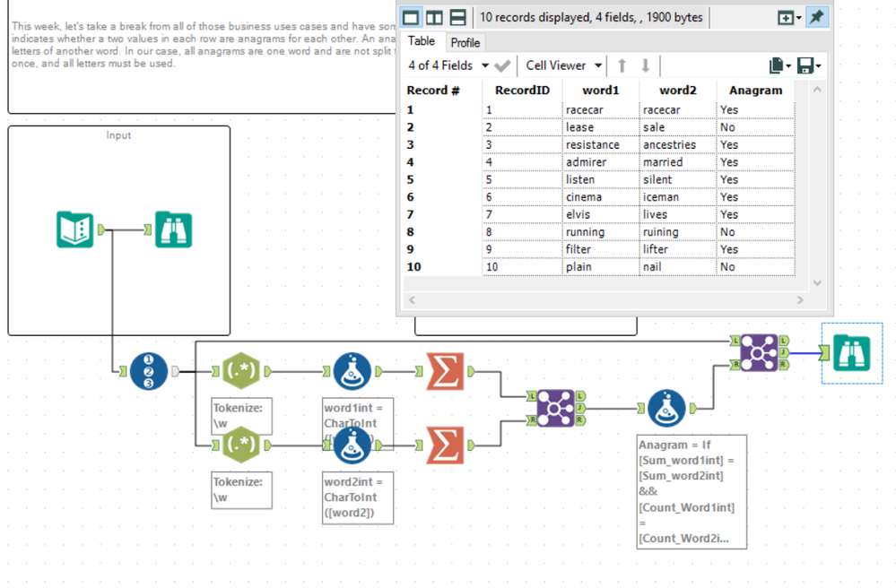Select the Anagram Formula tool
Viewport: 896px width, 588px height.
[667, 408]
